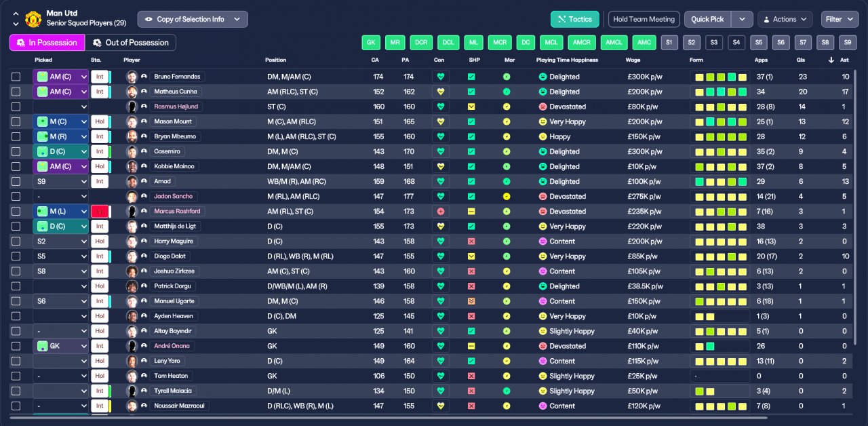Click the person icon beside Jadon Sancho
Image resolution: width=868 pixels, height=426 pixels.
click(x=144, y=197)
